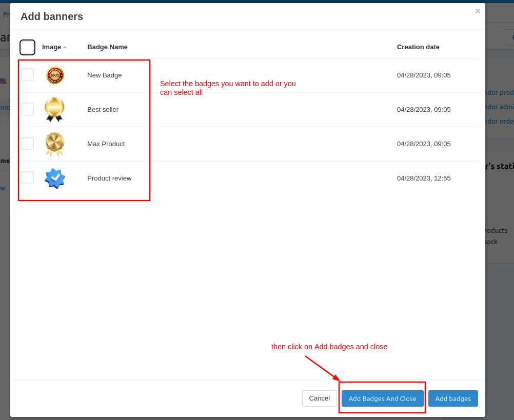The height and width of the screenshot is (420, 514).
Task: Click the Badge Name column header
Action: [x=107, y=47]
